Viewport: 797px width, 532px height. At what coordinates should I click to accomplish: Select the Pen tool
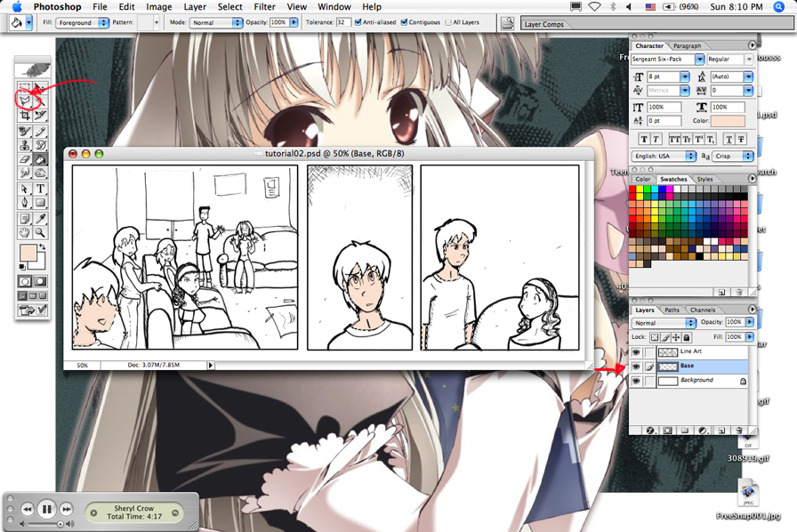pyautogui.click(x=24, y=203)
